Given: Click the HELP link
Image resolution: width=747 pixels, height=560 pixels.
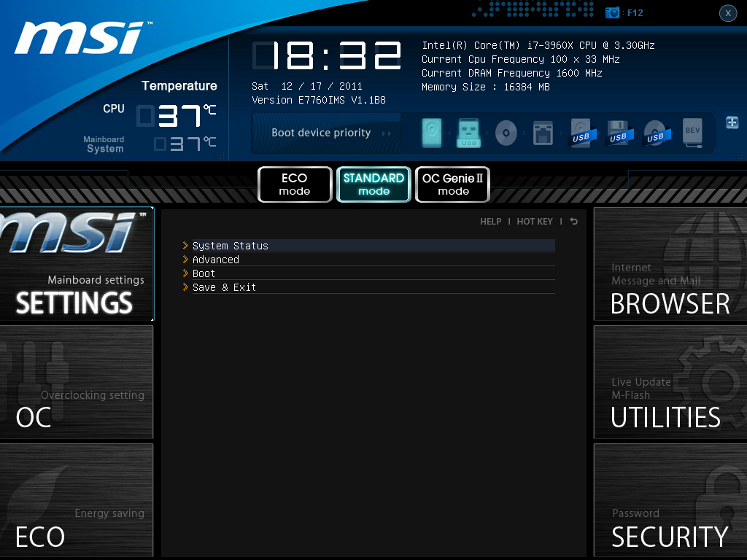Looking at the screenshot, I should 491,222.
